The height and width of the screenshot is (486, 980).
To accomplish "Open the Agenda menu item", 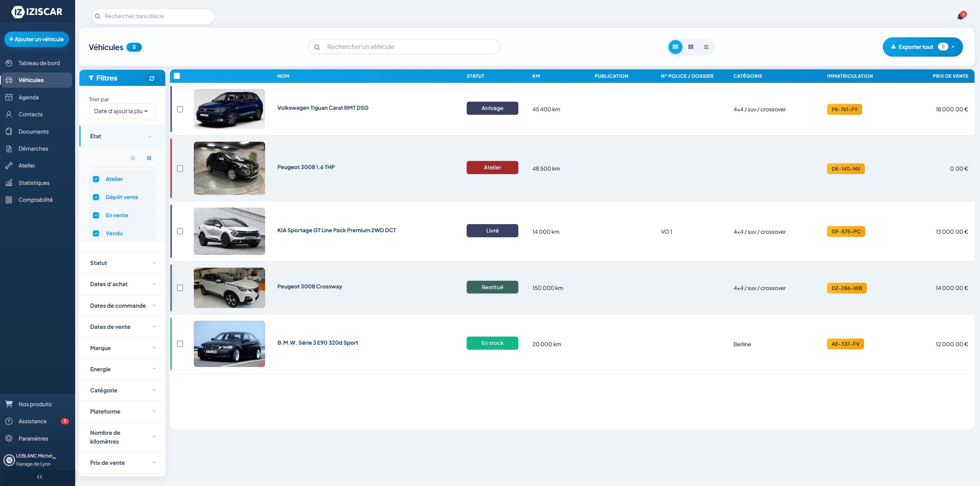I will point(36,97).
